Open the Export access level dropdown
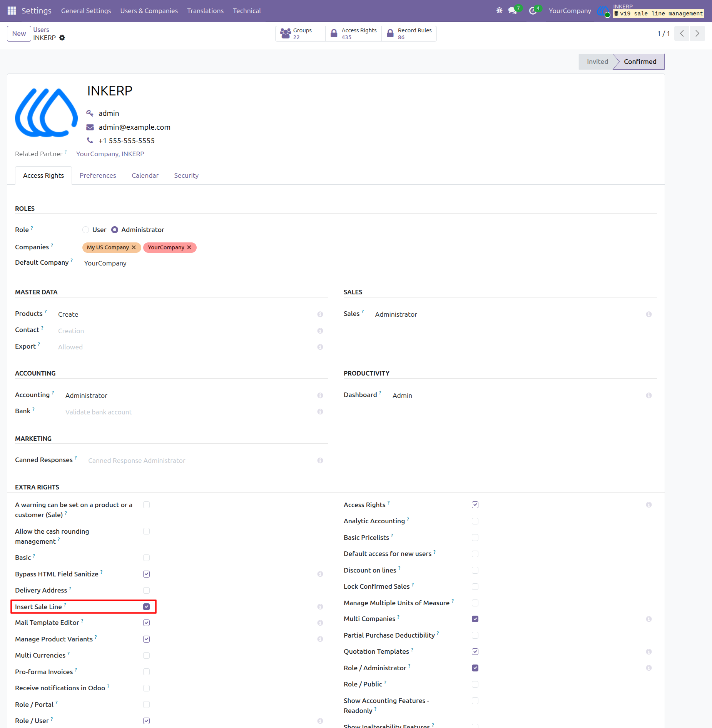Screen dimensions: 712x728 [x=186, y=347]
